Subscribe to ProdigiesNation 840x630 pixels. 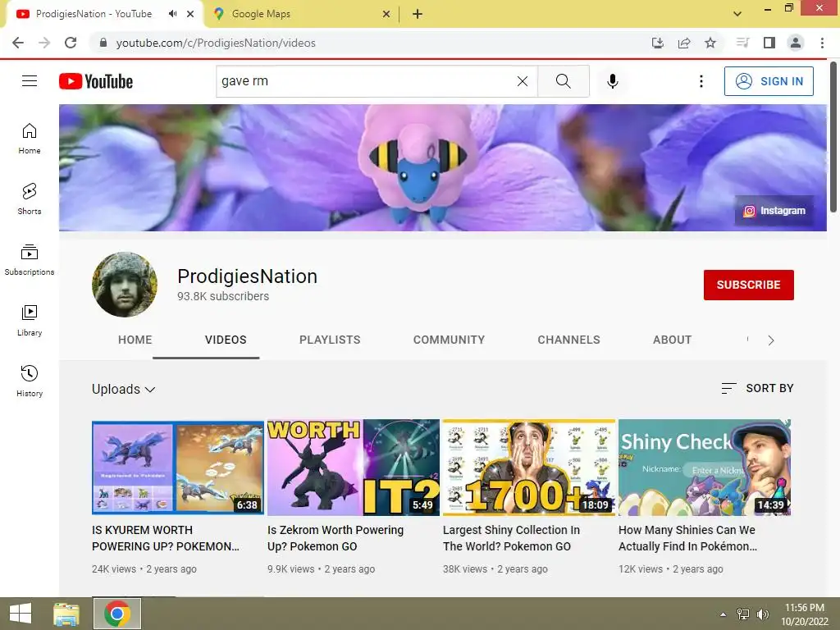pyautogui.click(x=748, y=285)
